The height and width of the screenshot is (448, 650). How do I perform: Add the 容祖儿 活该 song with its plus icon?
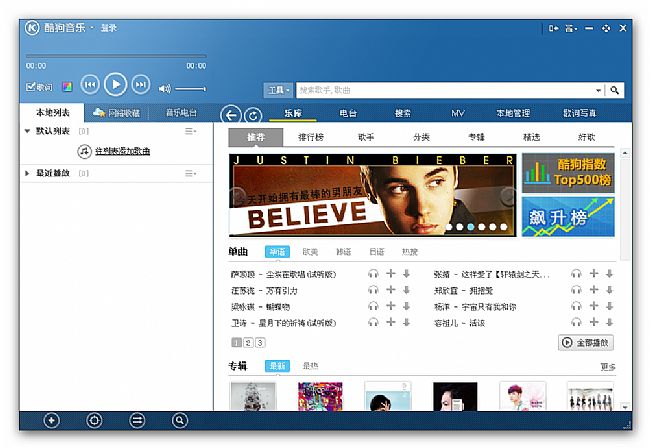594,322
